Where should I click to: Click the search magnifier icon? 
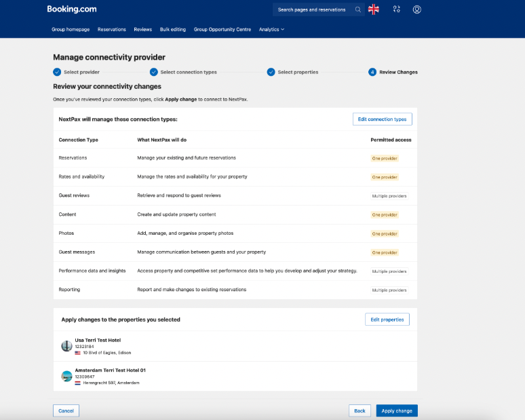coord(358,9)
